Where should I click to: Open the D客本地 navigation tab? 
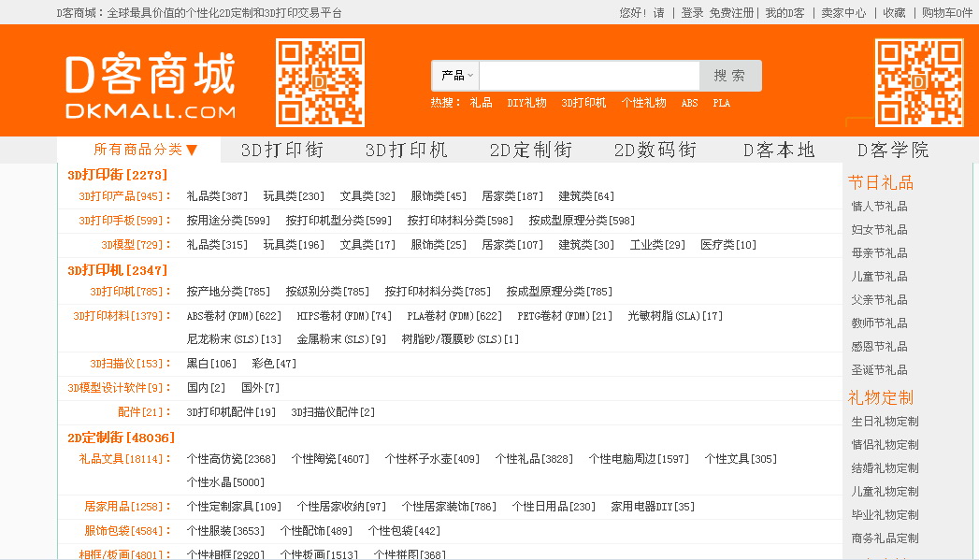tap(779, 150)
